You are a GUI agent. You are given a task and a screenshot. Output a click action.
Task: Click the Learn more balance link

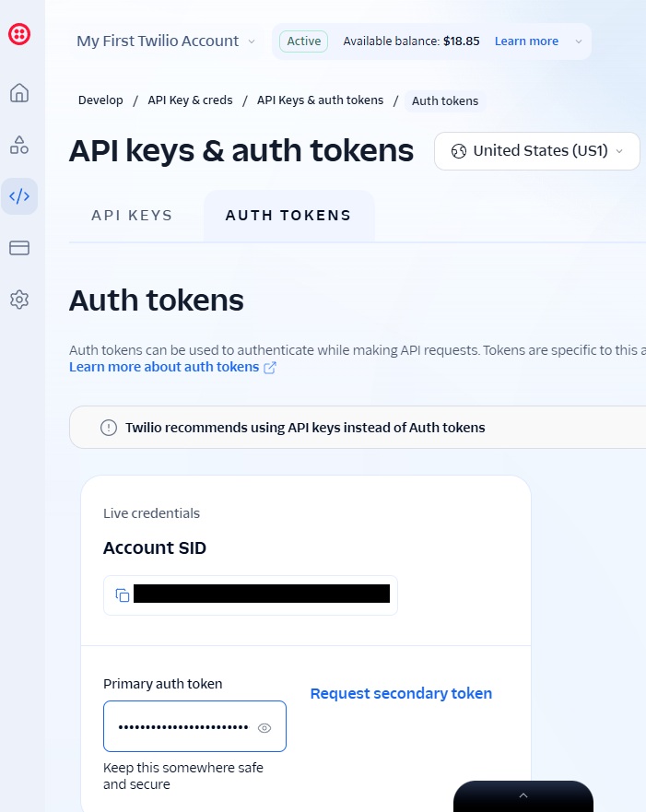[526, 41]
